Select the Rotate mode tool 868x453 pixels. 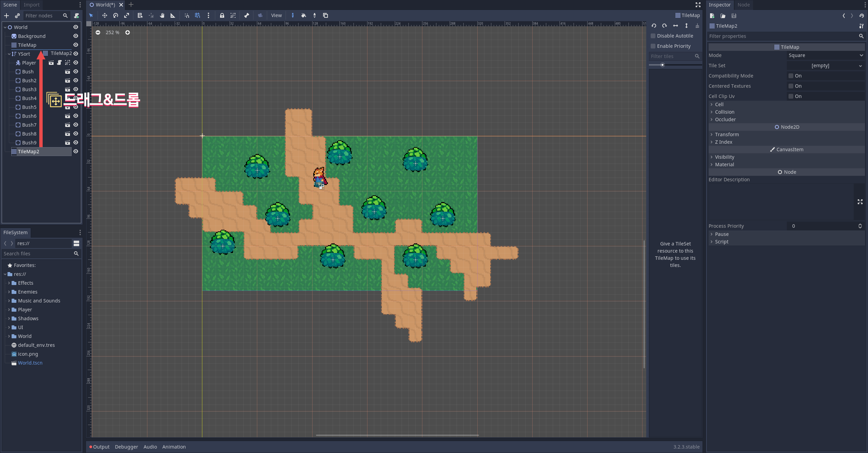(116, 15)
